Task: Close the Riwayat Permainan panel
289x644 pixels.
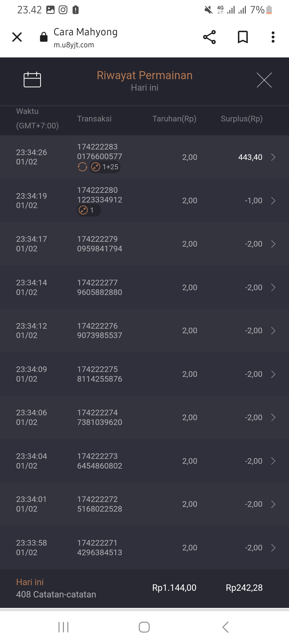Action: pos(264,80)
